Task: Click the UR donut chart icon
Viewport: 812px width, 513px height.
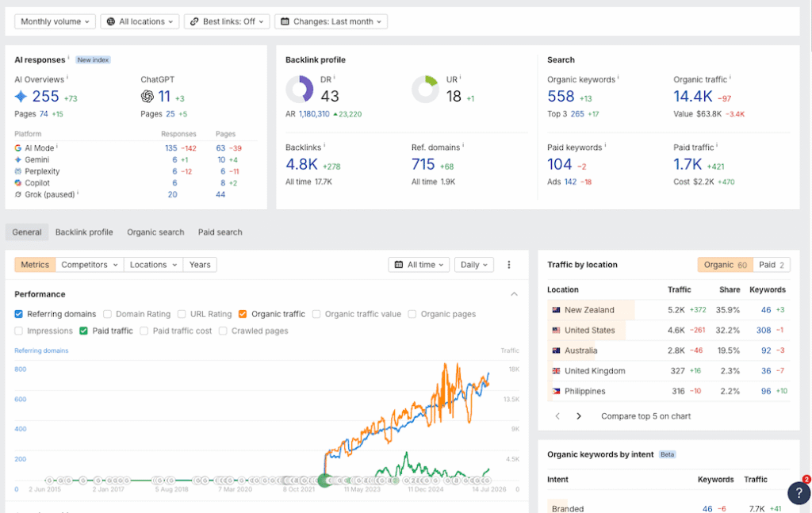Action: (426, 89)
